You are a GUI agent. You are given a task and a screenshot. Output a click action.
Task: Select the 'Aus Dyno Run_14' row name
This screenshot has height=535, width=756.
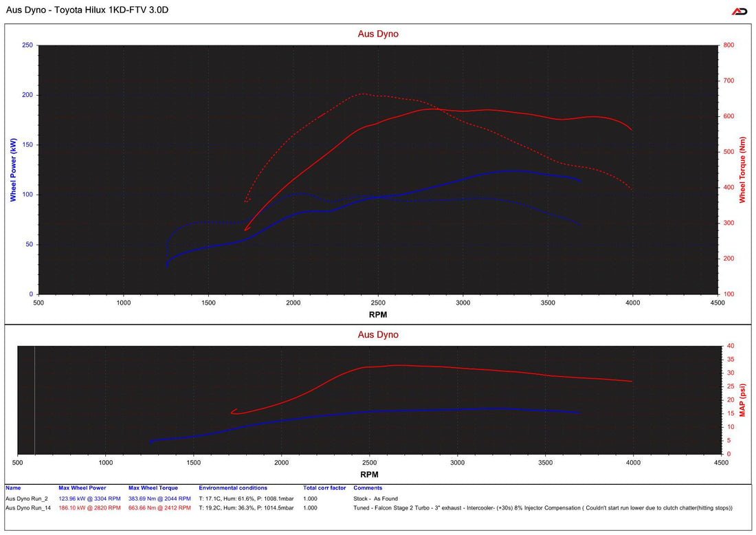(x=30, y=507)
